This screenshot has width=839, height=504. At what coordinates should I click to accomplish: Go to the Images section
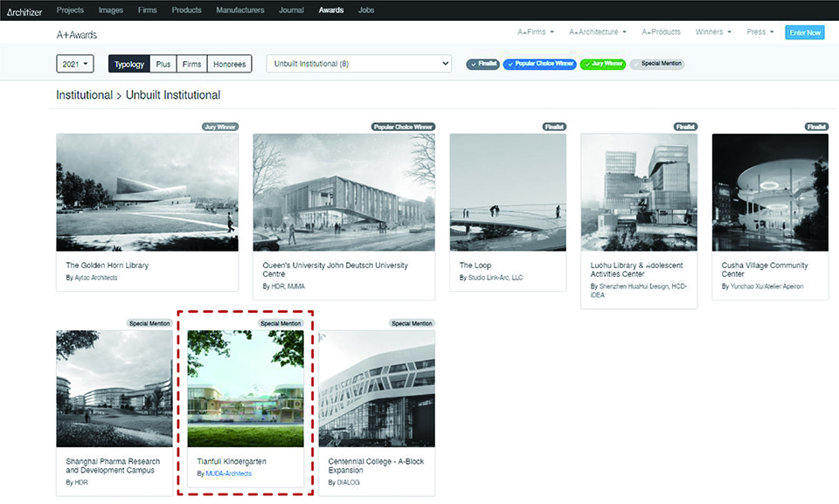click(x=111, y=10)
